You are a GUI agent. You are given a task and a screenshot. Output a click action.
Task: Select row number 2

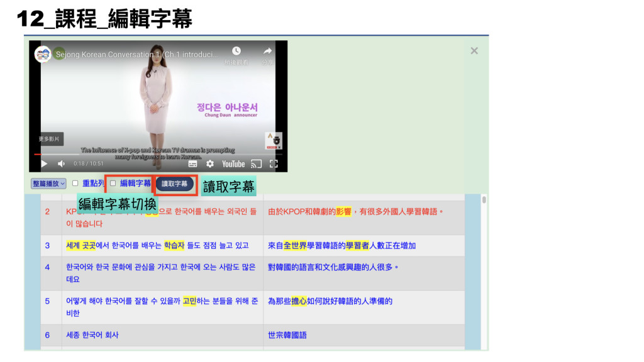[x=47, y=212]
